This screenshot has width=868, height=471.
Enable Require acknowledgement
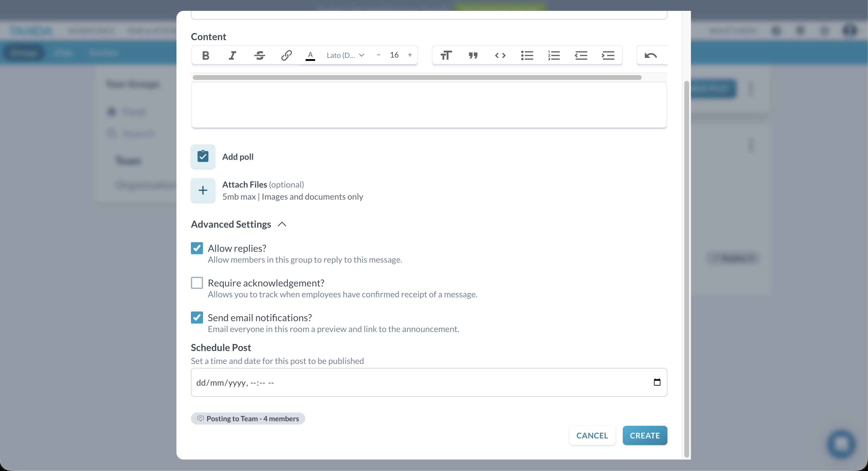[197, 283]
